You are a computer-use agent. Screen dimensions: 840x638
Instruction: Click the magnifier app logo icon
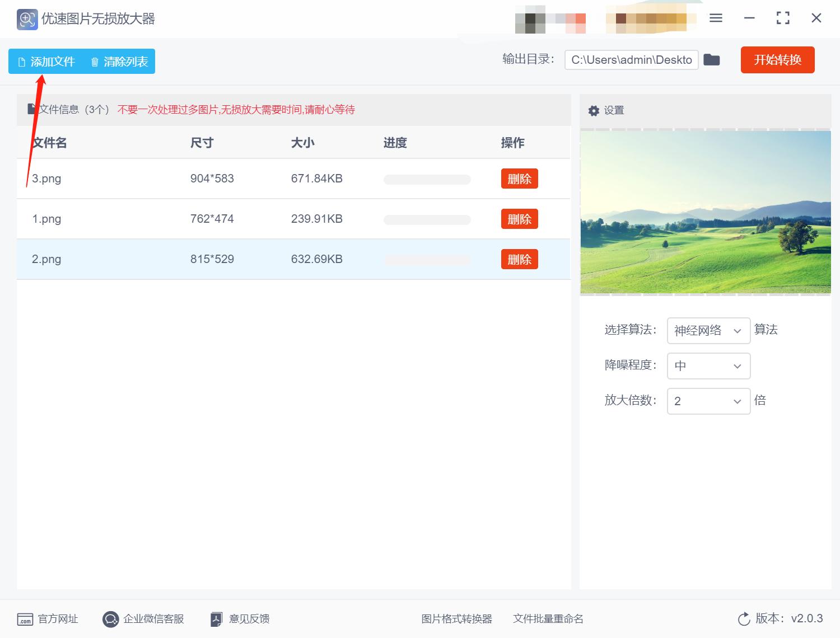[26, 18]
